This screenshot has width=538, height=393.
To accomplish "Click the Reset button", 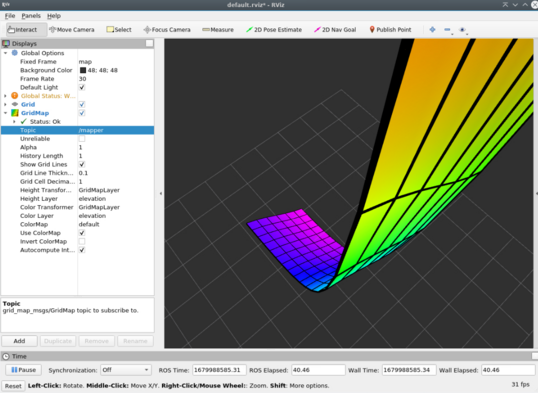I will click(13, 386).
